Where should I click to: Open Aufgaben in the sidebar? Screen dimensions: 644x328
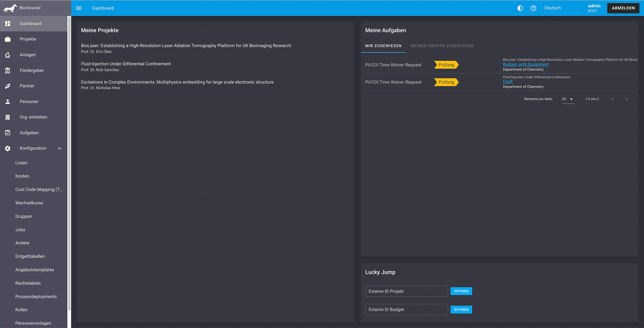tap(34, 133)
